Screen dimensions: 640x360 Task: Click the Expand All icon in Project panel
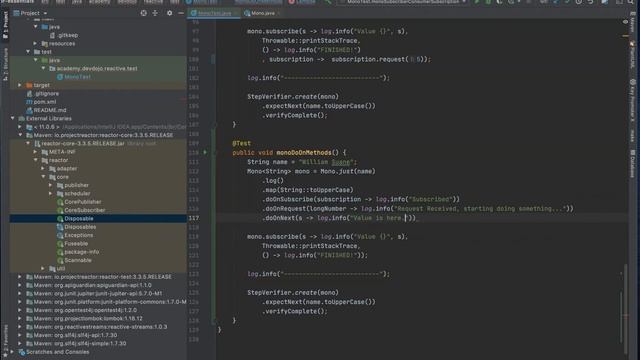155,13
